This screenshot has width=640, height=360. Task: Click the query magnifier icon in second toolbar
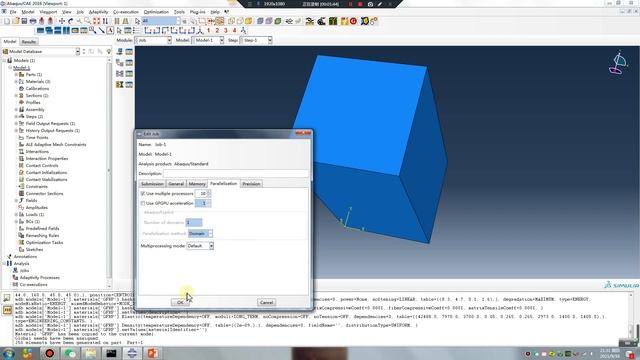coord(93,30)
